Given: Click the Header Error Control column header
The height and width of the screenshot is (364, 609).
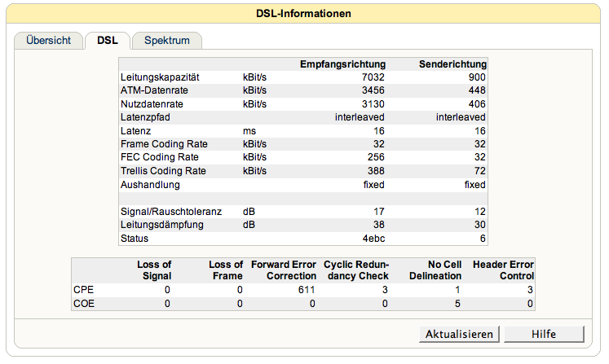Looking at the screenshot, I should [502, 270].
